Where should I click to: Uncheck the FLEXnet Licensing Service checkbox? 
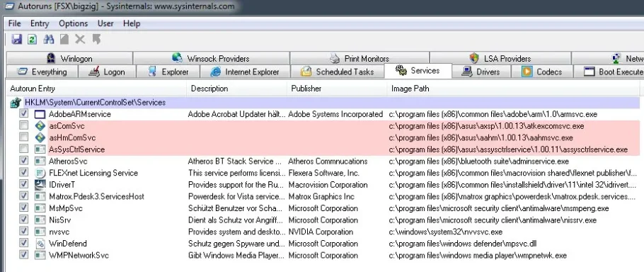24,172
